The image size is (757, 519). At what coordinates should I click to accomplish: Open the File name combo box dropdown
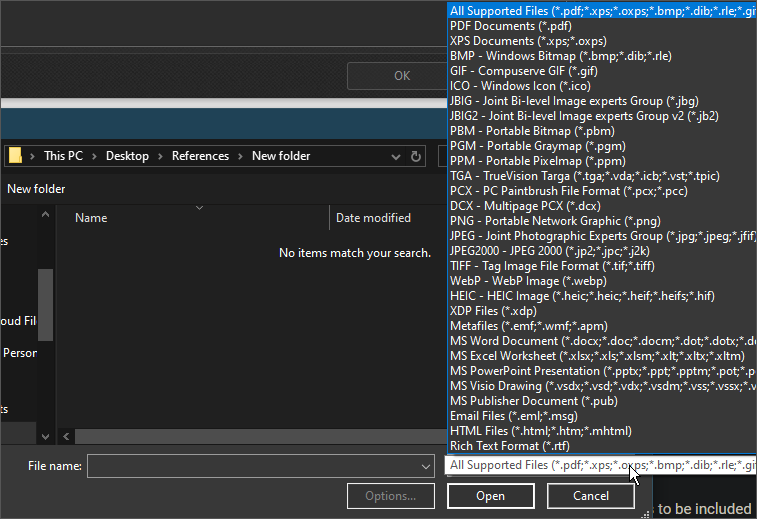point(425,466)
